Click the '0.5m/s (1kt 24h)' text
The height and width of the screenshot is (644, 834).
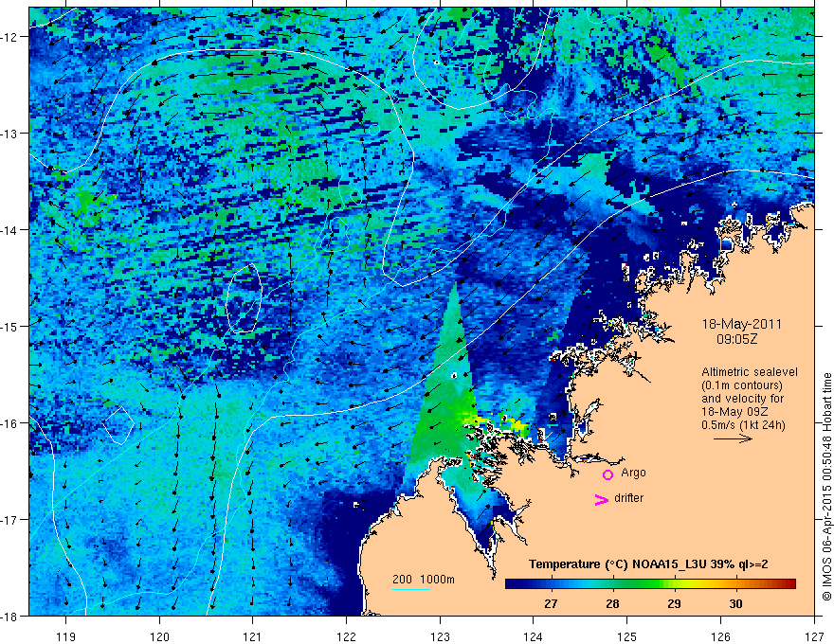pyautogui.click(x=743, y=424)
